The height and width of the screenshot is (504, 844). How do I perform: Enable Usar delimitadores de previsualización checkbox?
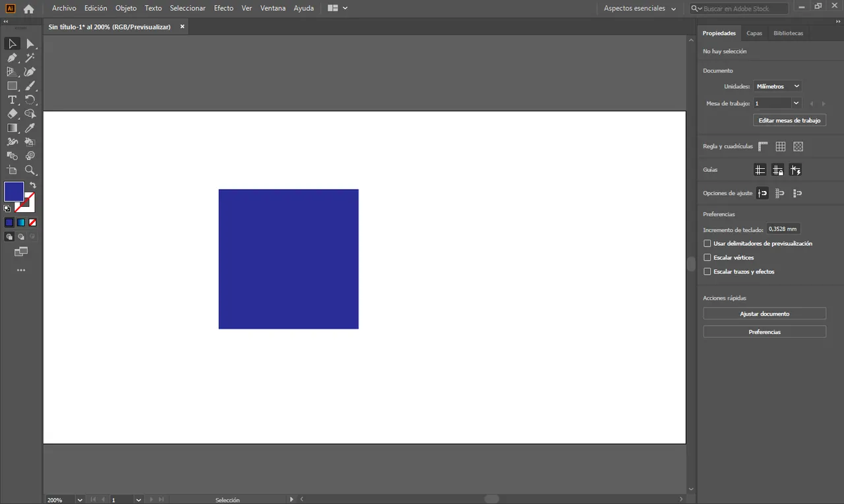coord(708,244)
